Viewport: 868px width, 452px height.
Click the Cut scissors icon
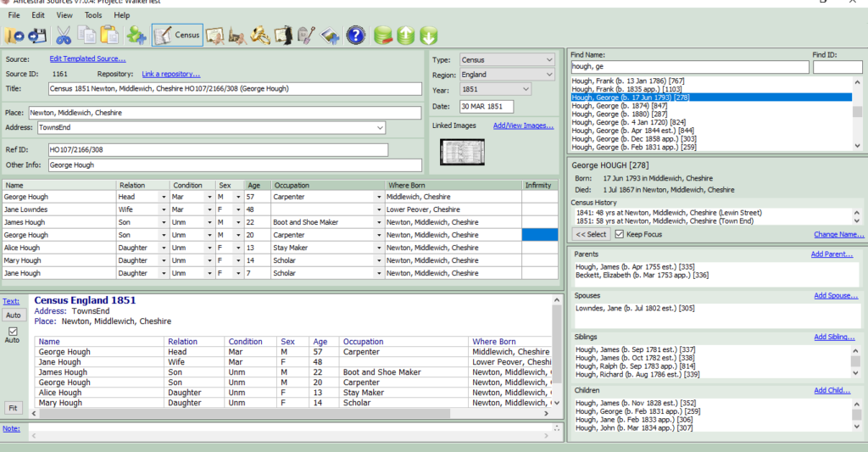[64, 36]
